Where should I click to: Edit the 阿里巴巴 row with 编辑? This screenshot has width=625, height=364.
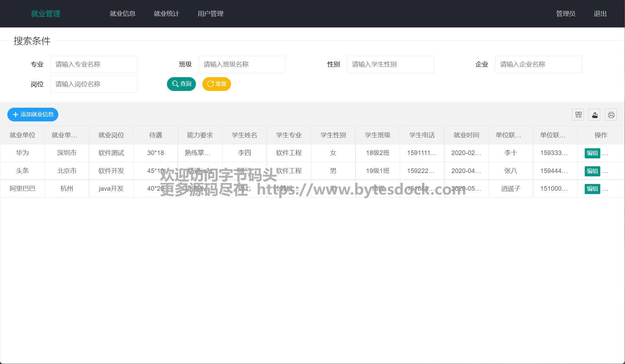click(592, 189)
